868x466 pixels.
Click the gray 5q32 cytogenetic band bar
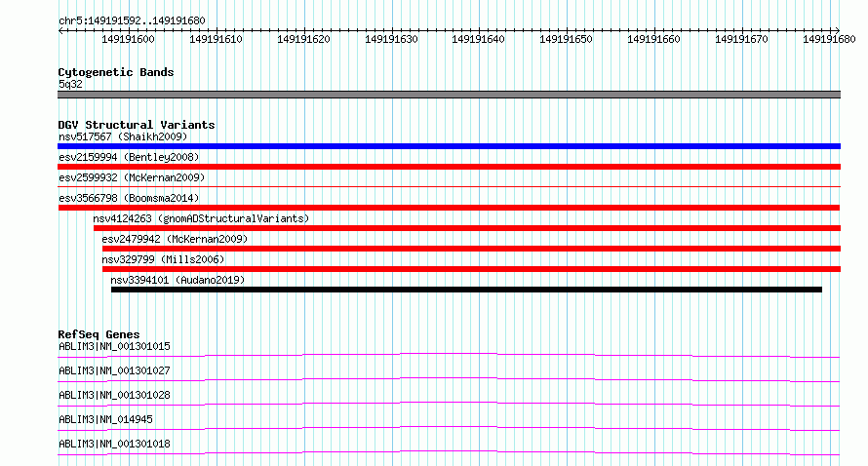449,95
